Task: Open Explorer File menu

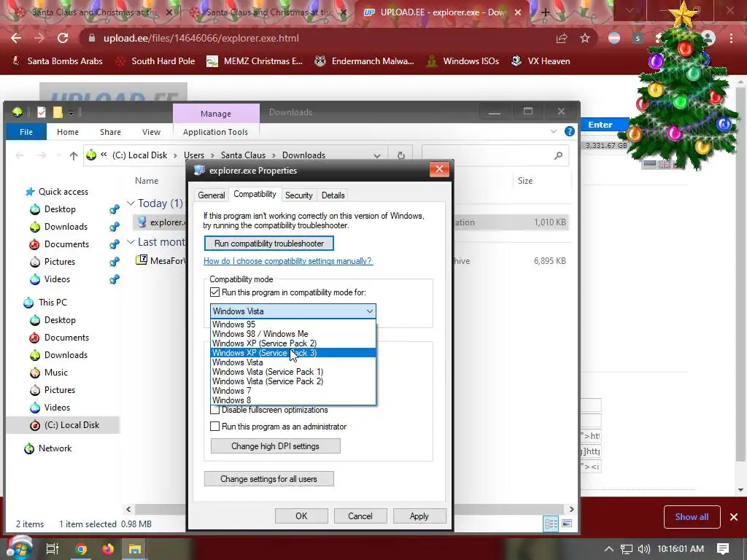Action: tap(26, 132)
